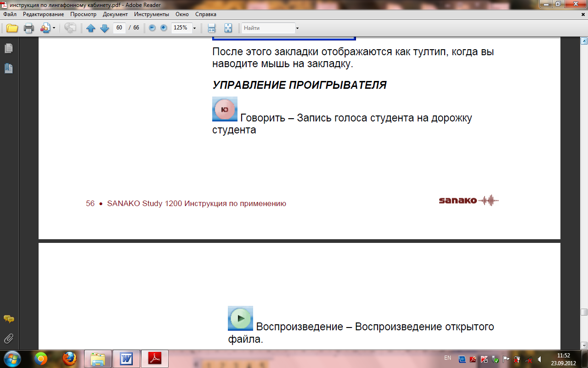The height and width of the screenshot is (368, 588).
Task: Click the volume speaker tray icon
Action: (x=539, y=359)
